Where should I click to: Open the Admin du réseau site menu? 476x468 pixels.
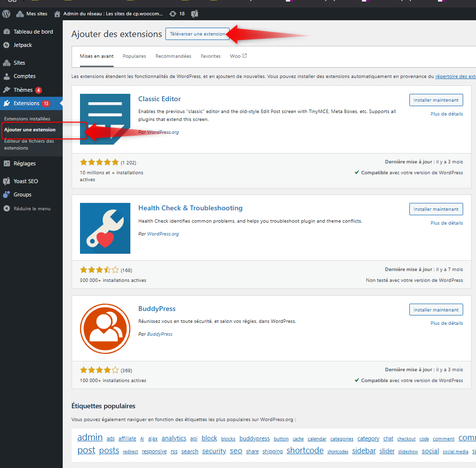pos(108,14)
